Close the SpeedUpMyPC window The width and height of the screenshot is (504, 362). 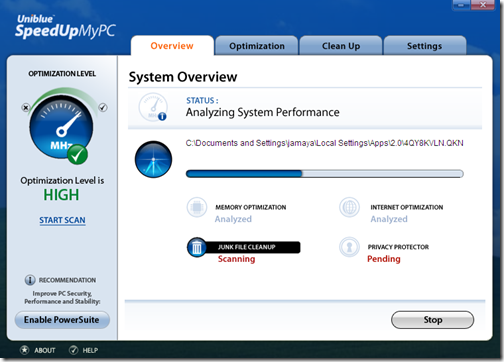[483, 5]
